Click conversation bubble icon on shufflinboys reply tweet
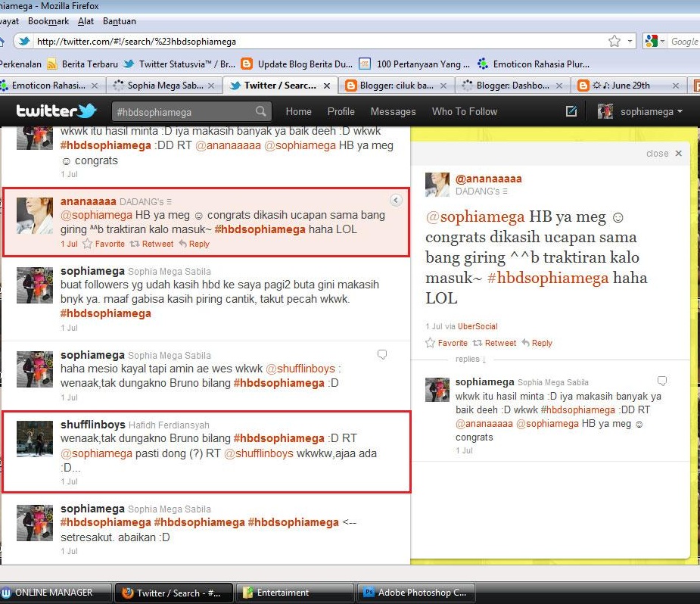700x604 pixels. (x=382, y=354)
